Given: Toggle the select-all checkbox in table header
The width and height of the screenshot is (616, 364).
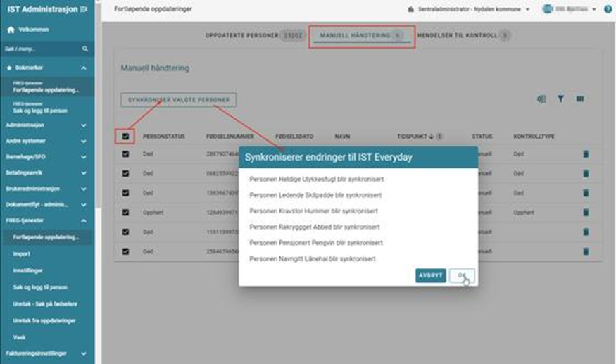Looking at the screenshot, I should [x=126, y=135].
